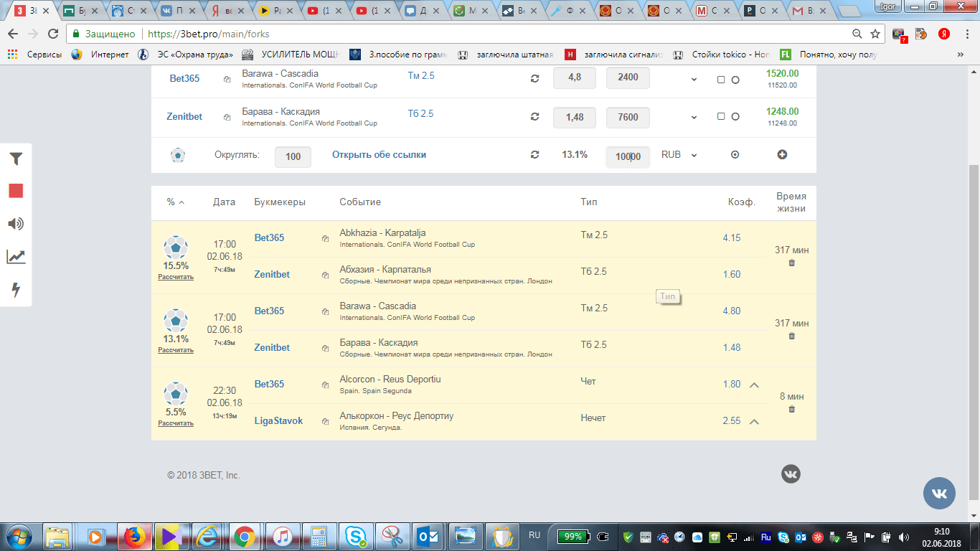This screenshot has height=551, width=980.
Task: Click Рассчитать under 15.5% fork
Action: [176, 277]
